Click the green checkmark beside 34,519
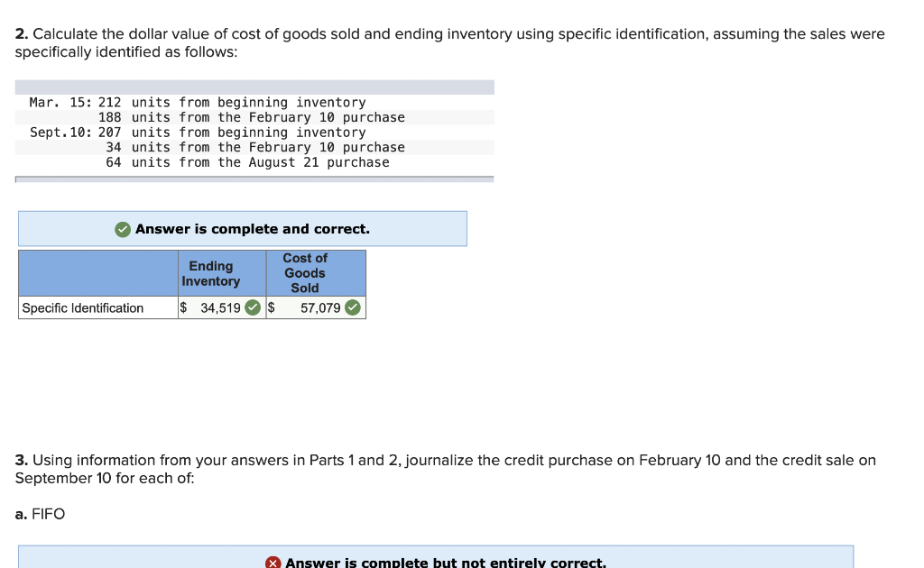 tap(253, 307)
